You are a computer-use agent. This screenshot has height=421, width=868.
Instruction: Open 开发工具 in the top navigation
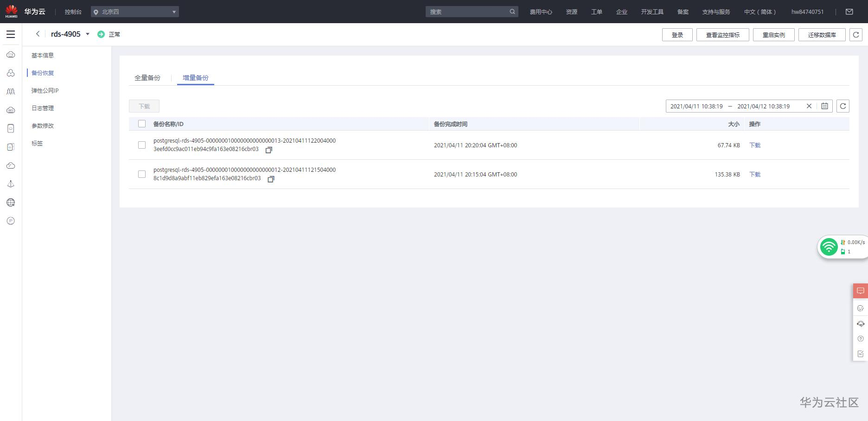coord(652,12)
